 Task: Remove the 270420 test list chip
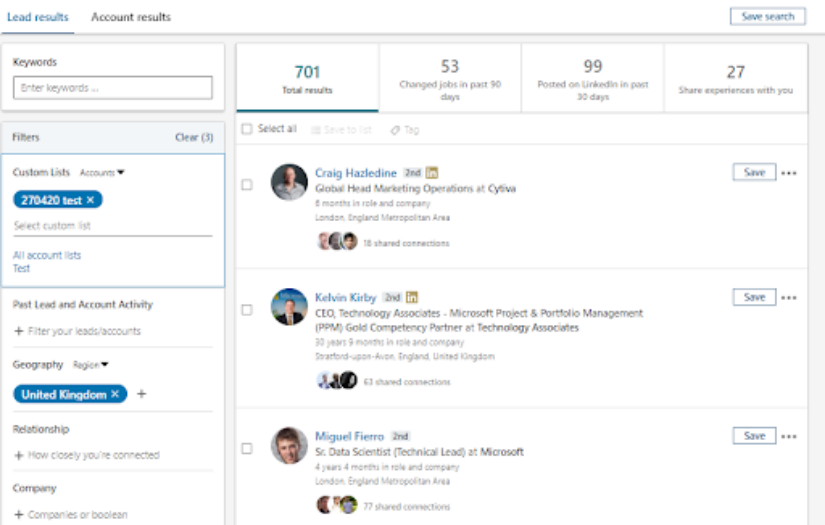click(90, 200)
